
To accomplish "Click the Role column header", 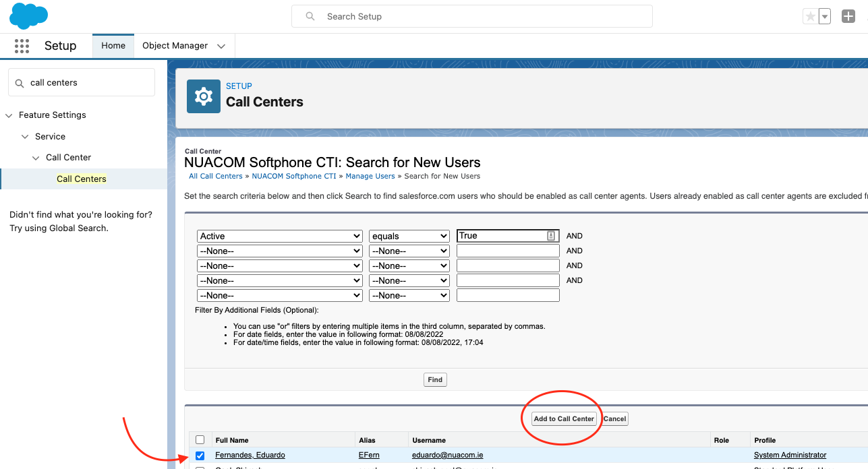I will [722, 441].
